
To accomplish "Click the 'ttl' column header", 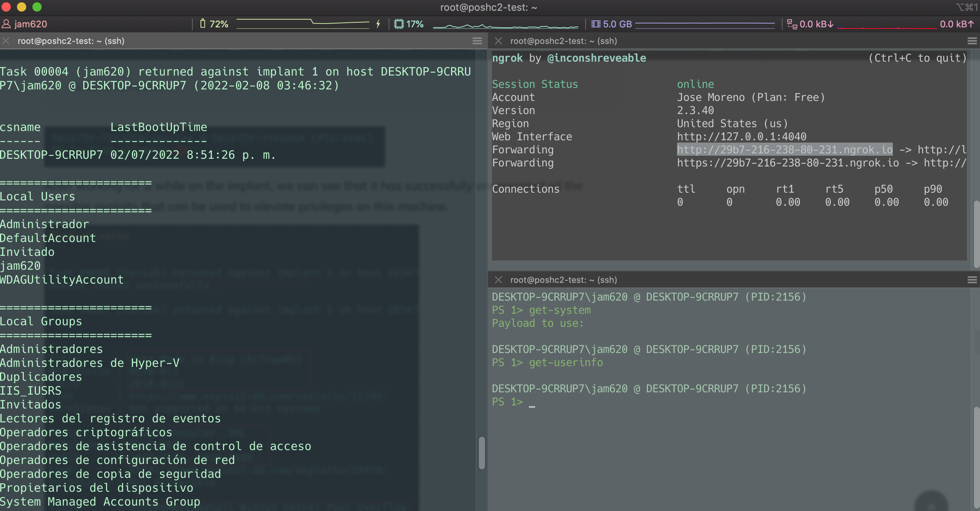I will click(x=686, y=189).
